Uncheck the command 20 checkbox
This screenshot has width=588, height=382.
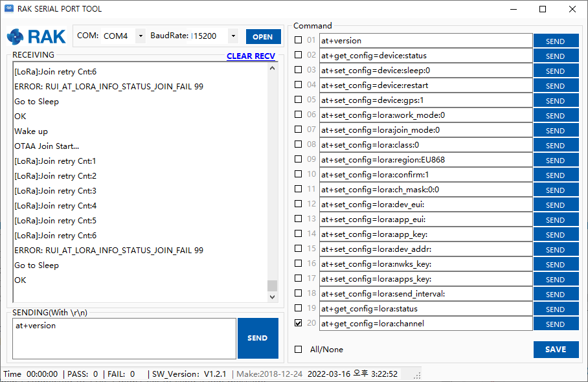pyautogui.click(x=298, y=323)
